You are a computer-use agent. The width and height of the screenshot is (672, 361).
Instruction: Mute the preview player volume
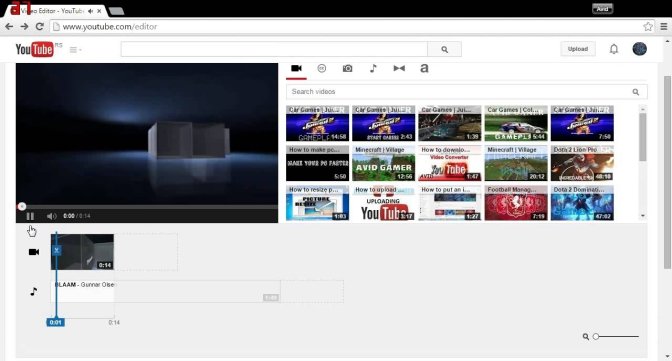[x=51, y=216]
